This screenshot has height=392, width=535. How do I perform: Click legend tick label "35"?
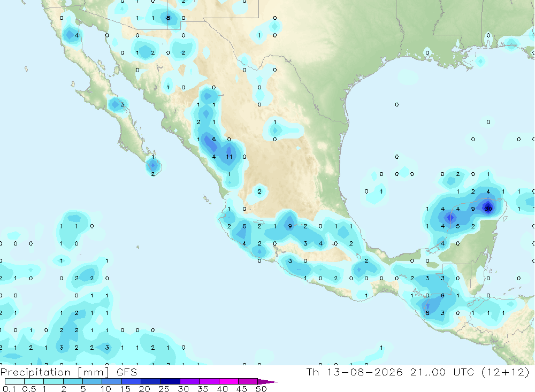click(x=203, y=389)
